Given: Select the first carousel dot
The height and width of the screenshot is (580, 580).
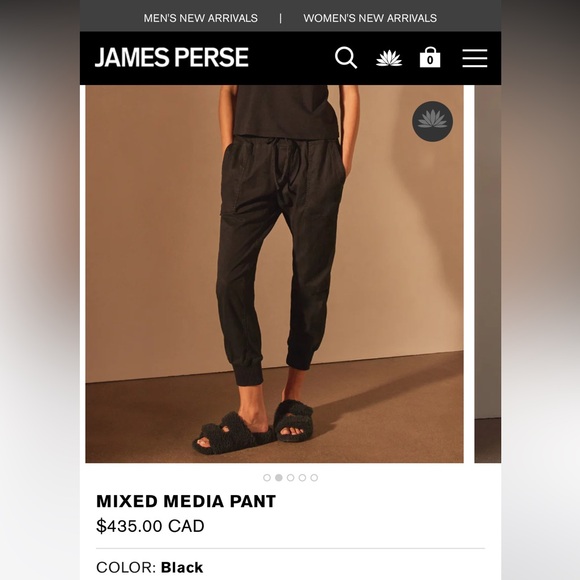Looking at the screenshot, I should pos(267,478).
